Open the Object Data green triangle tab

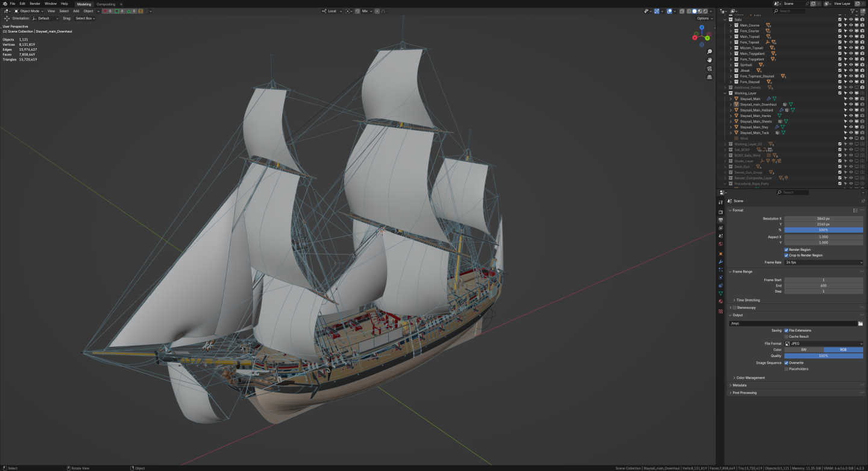point(720,293)
